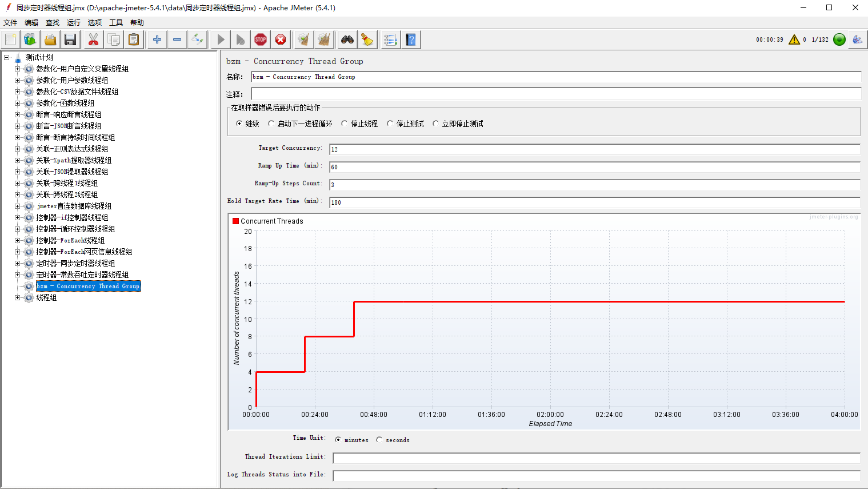868x489 pixels.
Task: Click the Clear All brooms icon
Action: click(x=324, y=39)
